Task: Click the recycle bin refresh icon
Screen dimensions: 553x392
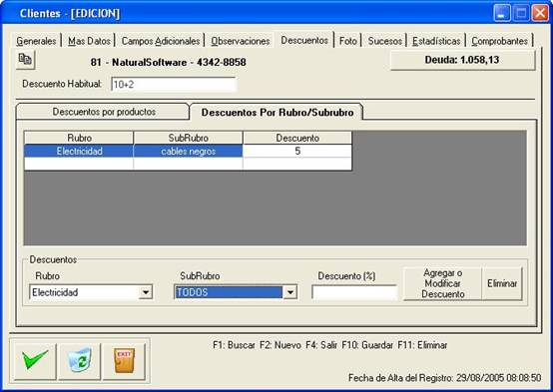Action: (79, 361)
